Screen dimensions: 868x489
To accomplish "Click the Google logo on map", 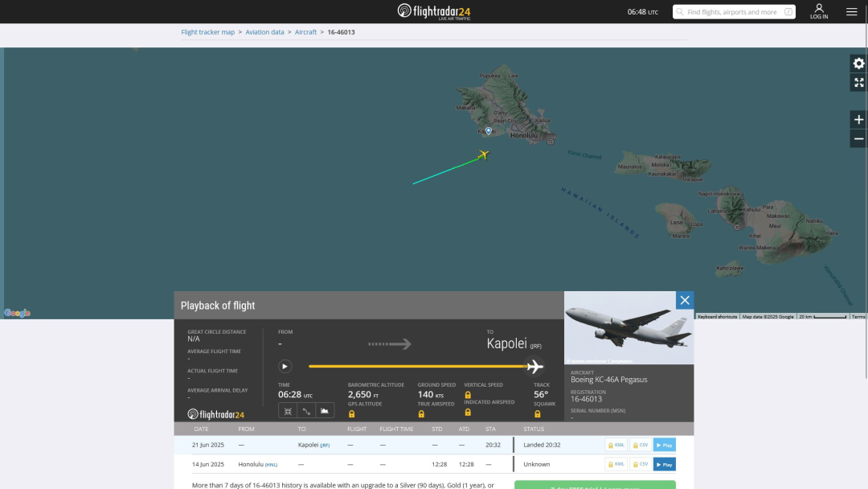I will tap(17, 313).
